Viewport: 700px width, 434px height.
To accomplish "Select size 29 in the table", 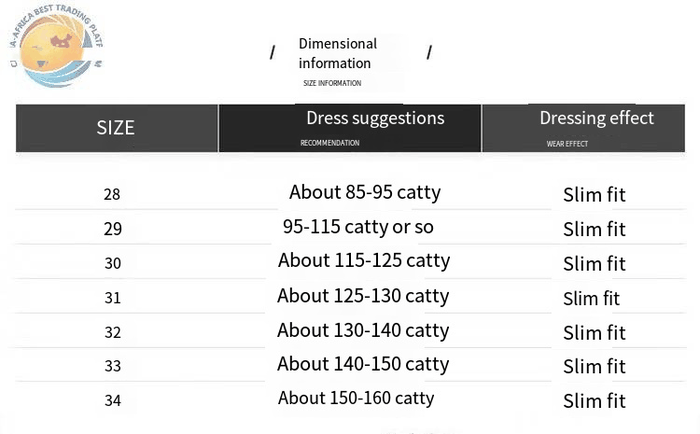I will coord(112,229).
